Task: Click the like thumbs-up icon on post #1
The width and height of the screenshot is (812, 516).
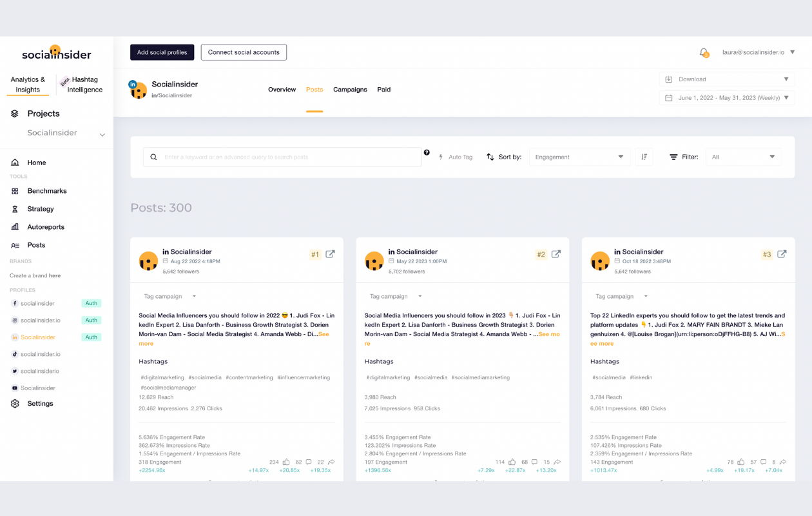Action: coord(286,462)
